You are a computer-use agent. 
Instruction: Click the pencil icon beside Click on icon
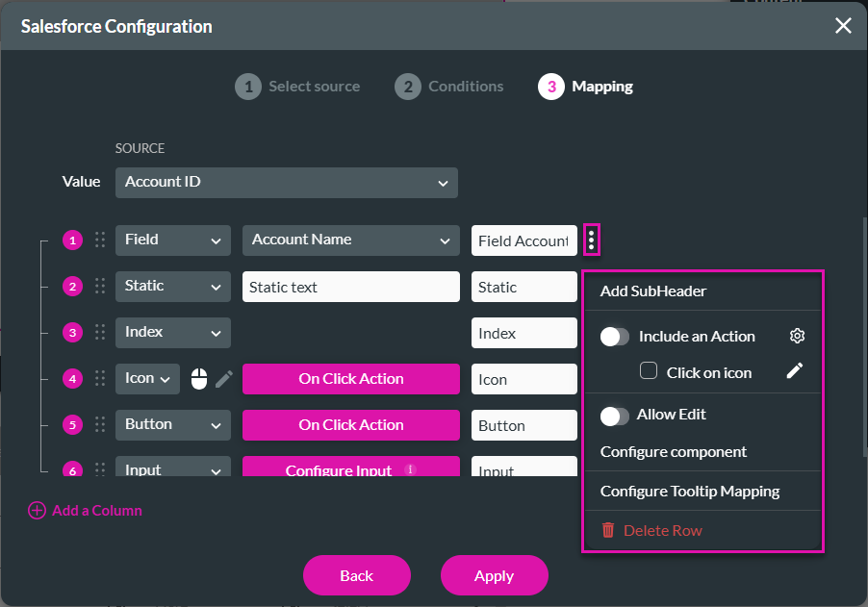794,371
